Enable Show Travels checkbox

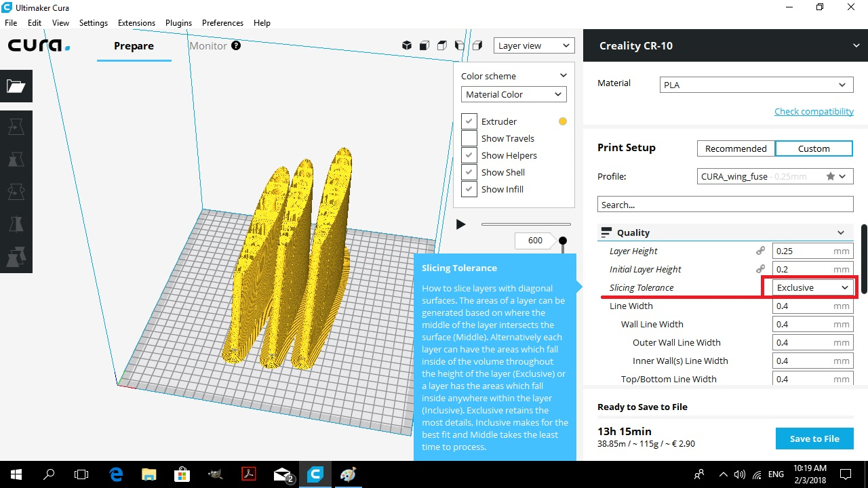click(x=469, y=138)
